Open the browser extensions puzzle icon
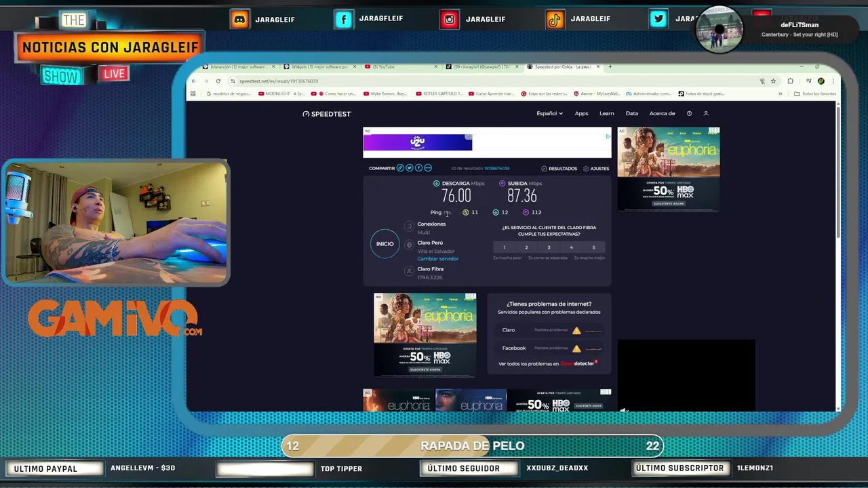Viewport: 868px width, 488px height. pyautogui.click(x=791, y=81)
